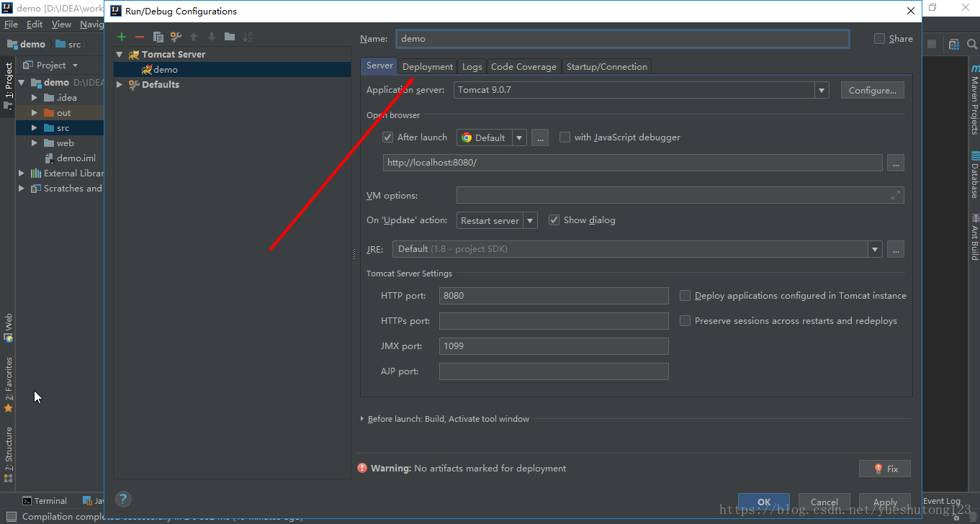Expand the Before launch section
The image size is (980, 524).
[362, 419]
